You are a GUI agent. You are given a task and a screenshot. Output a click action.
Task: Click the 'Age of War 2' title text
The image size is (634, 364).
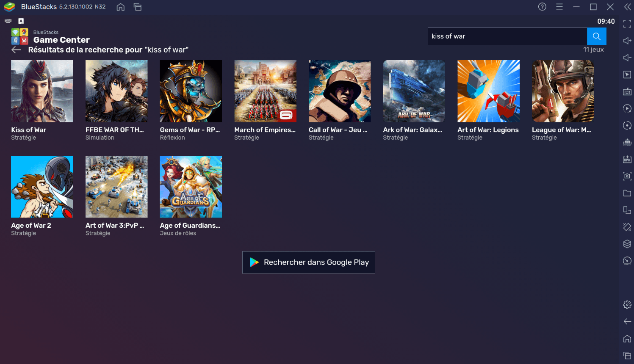tap(31, 226)
